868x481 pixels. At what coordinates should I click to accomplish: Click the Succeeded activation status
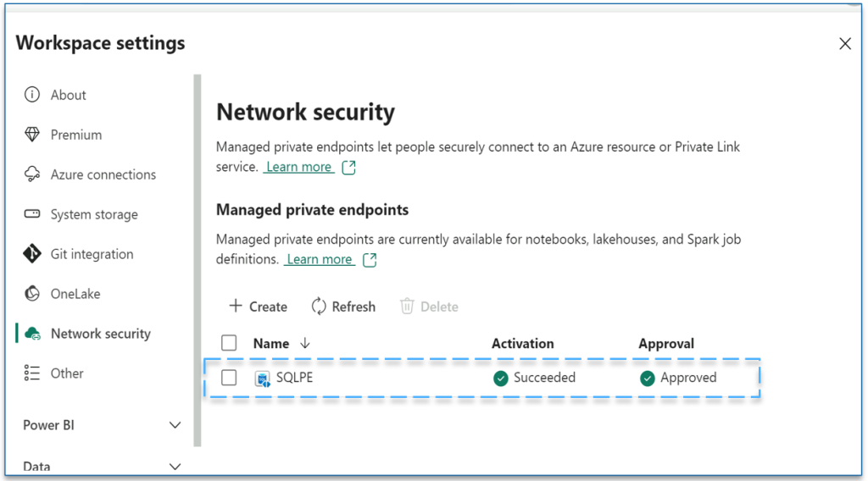(544, 378)
